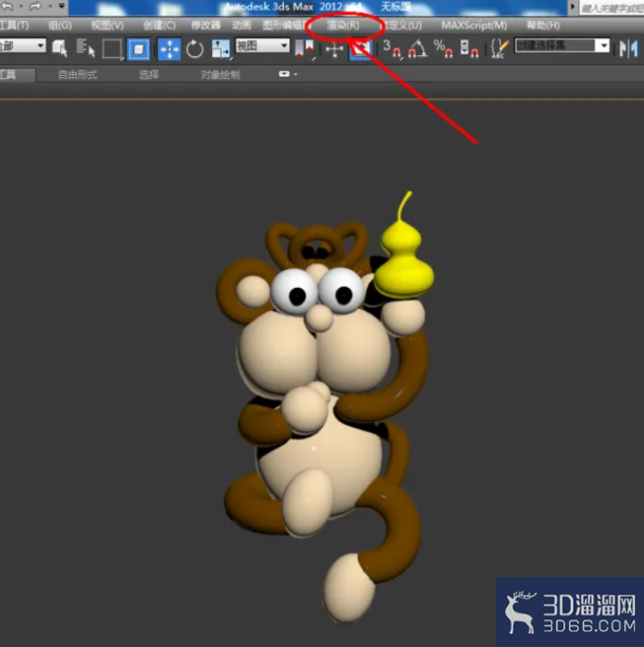The image size is (644, 647).
Task: Choose the Rectangular Selection Region tool
Action: point(112,49)
